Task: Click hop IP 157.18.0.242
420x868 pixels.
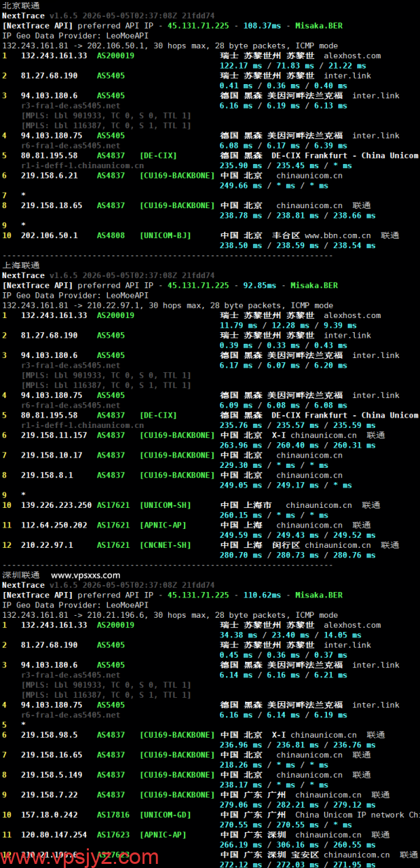Action: (x=50, y=815)
